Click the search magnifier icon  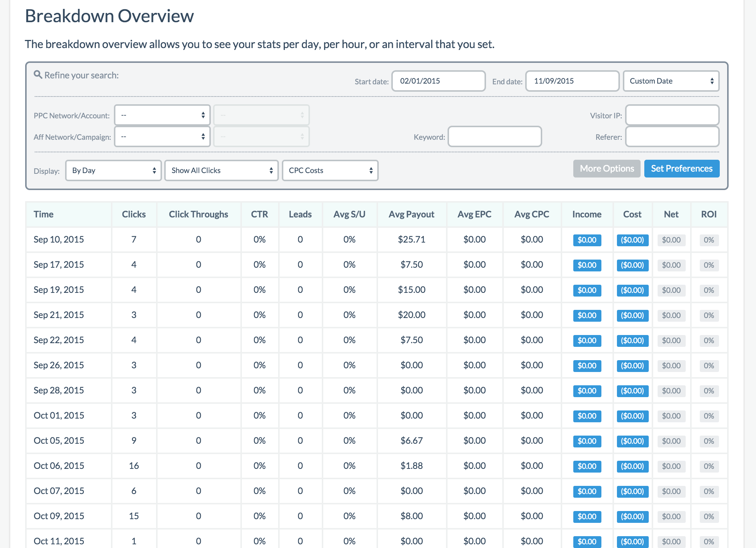[x=37, y=75]
